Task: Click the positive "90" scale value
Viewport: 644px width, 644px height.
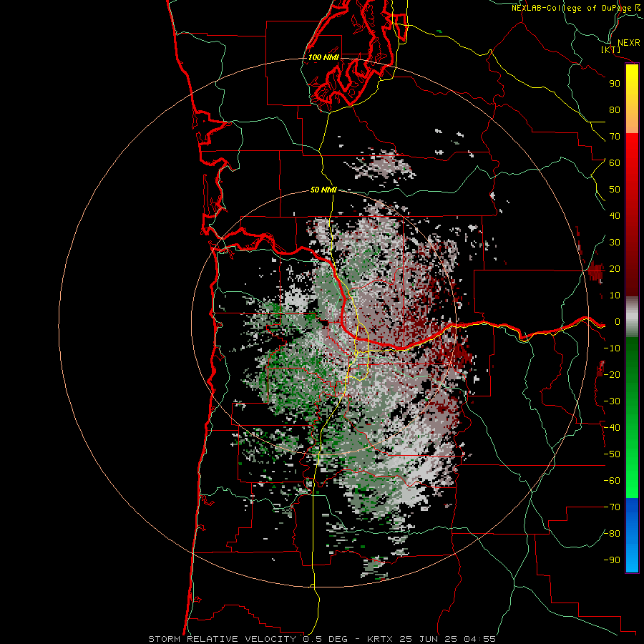Action: coord(615,84)
